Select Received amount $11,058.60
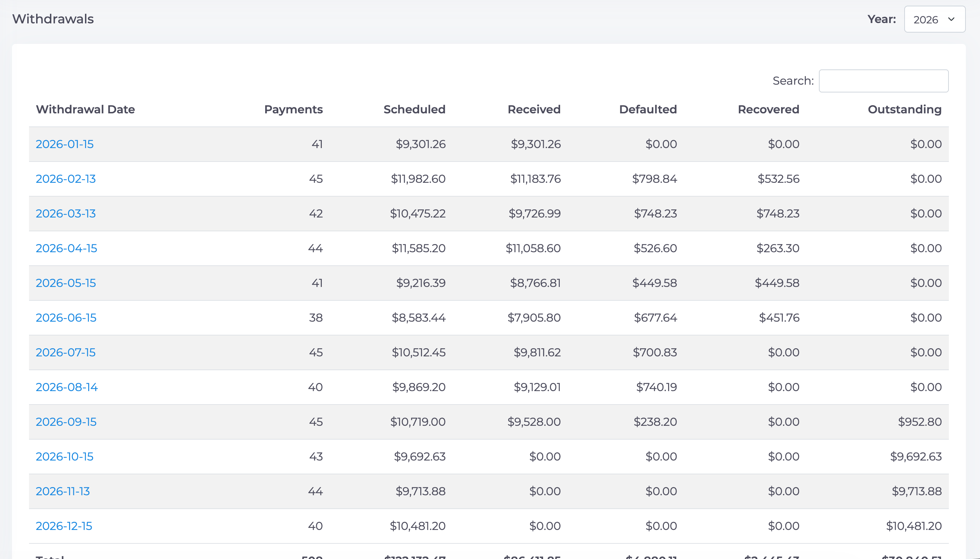This screenshot has width=980, height=559. pyautogui.click(x=533, y=248)
